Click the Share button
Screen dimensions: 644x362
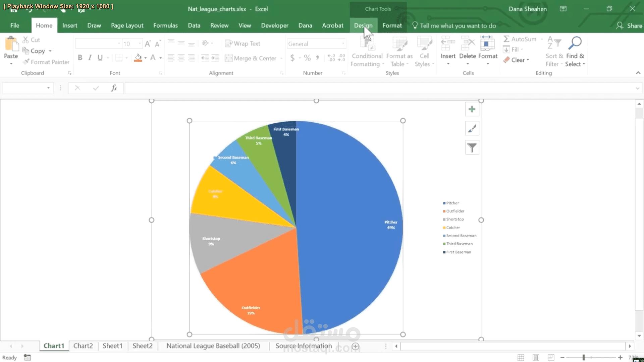629,25
